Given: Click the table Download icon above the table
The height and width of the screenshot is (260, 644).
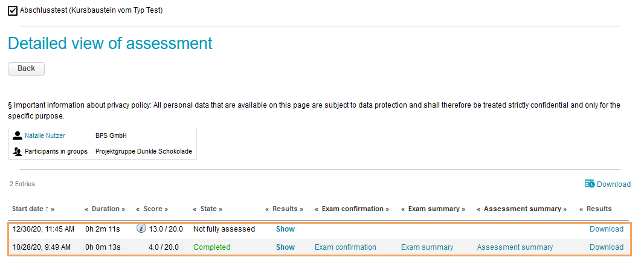Looking at the screenshot, I should click(590, 184).
